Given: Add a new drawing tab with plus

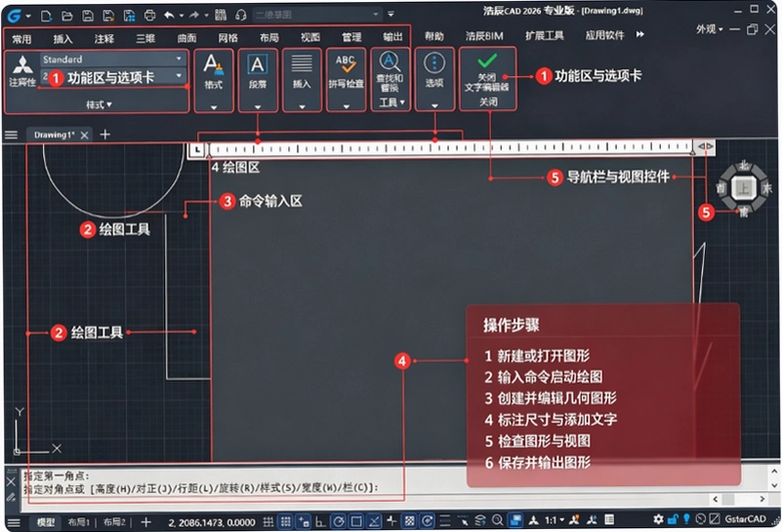Looking at the screenshot, I should pyautogui.click(x=104, y=134).
